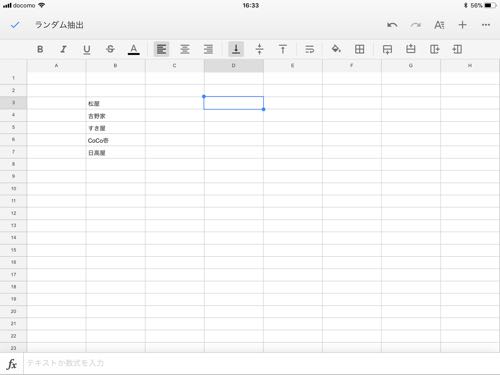The image size is (500, 375).
Task: Tap the docomo carrier signal
Action: pos(19,5)
